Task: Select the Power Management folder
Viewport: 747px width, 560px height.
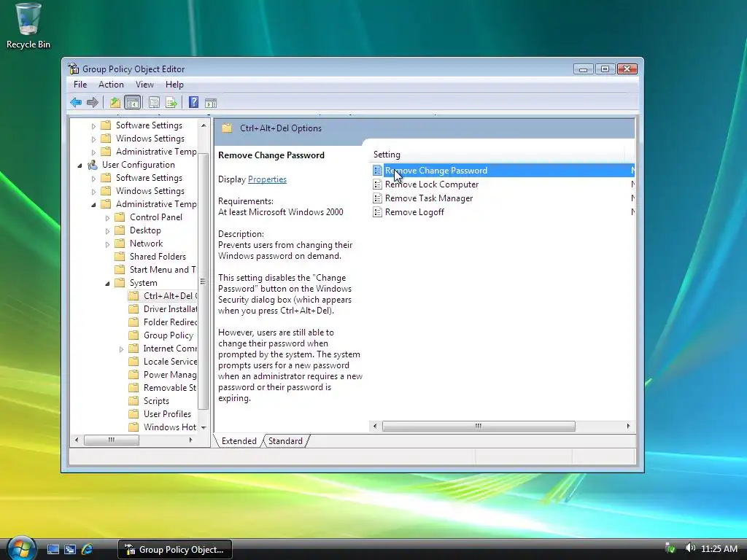Action: click(170, 375)
